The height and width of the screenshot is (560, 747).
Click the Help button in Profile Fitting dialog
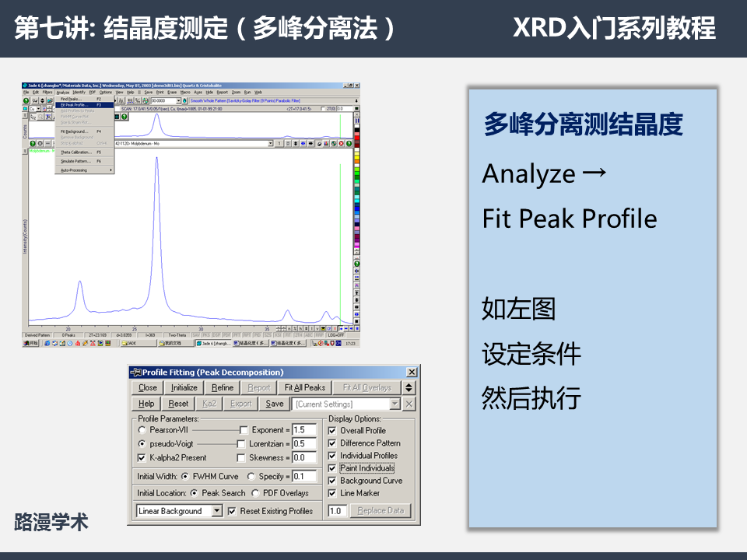coord(146,404)
